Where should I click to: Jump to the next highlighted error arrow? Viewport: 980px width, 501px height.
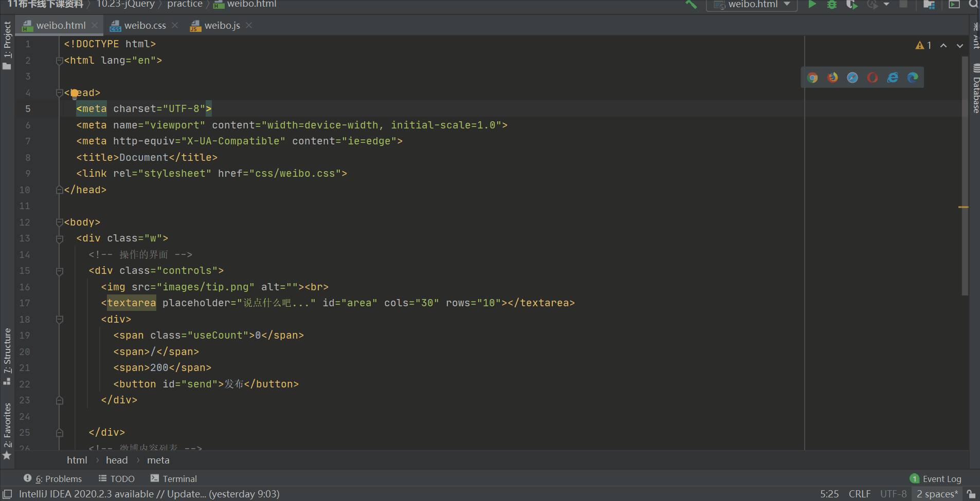point(960,46)
